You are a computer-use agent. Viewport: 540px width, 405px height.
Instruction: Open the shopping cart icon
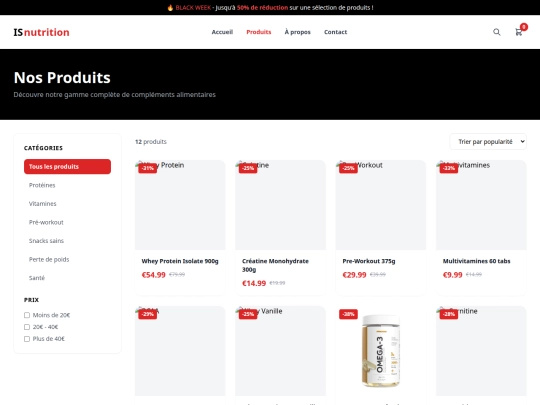[x=519, y=32]
